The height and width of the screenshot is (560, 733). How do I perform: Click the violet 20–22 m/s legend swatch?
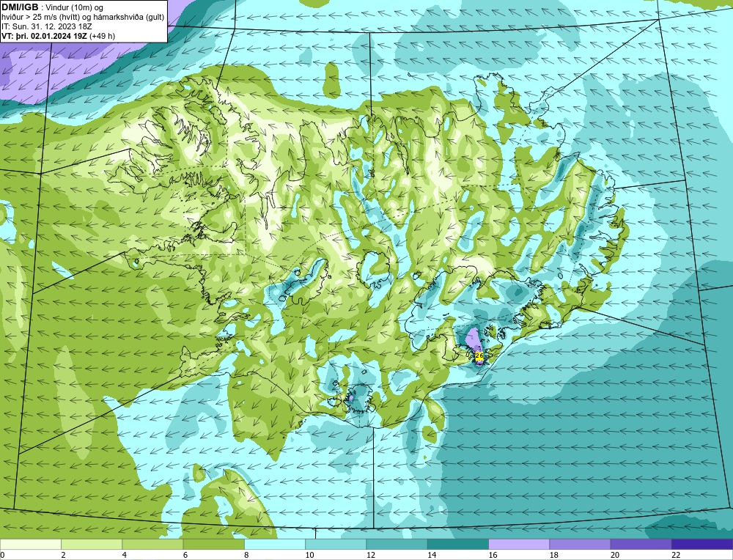point(641,544)
